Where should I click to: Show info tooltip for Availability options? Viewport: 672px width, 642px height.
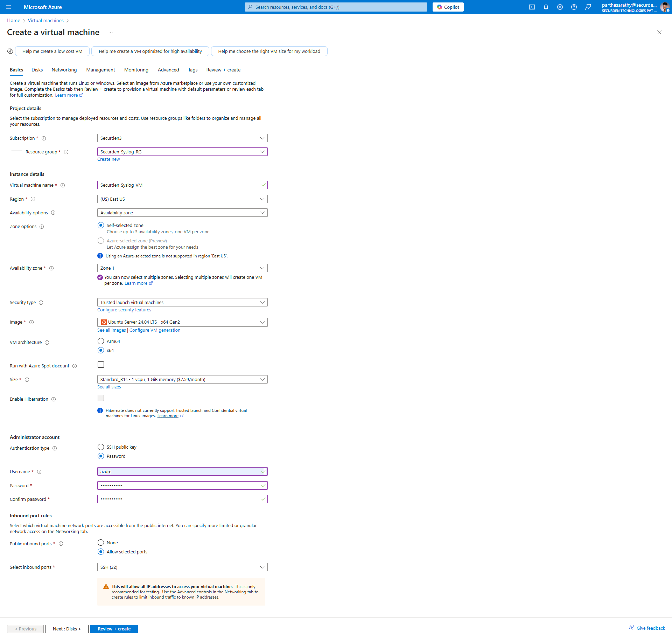(x=53, y=213)
